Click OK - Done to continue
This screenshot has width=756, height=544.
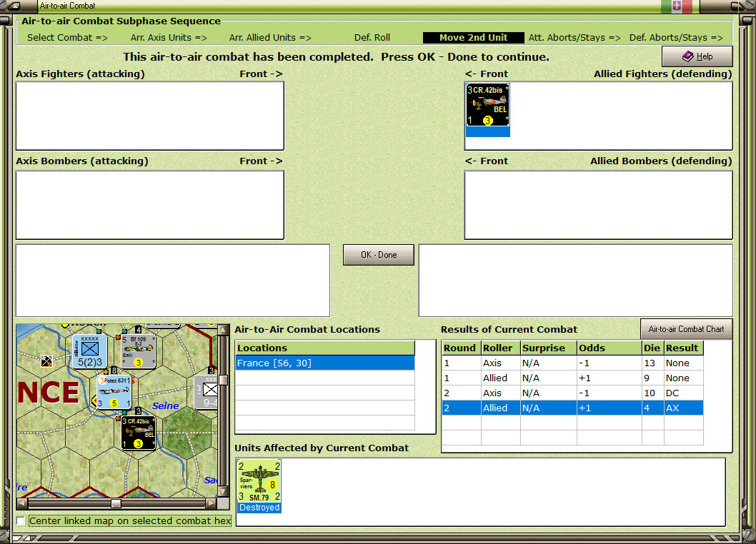pyautogui.click(x=379, y=255)
